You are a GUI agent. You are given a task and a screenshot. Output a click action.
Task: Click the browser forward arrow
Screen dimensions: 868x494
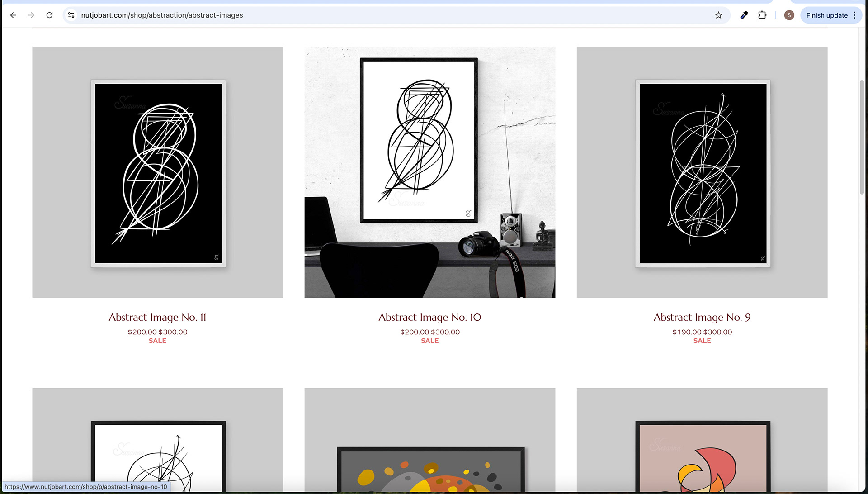point(31,15)
